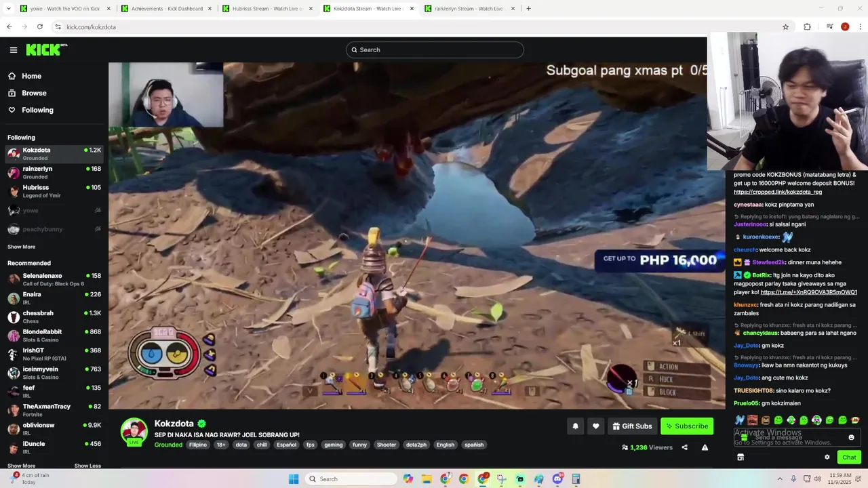Click the Grounded category link
Image resolution: width=868 pixels, height=488 pixels.
click(168, 445)
